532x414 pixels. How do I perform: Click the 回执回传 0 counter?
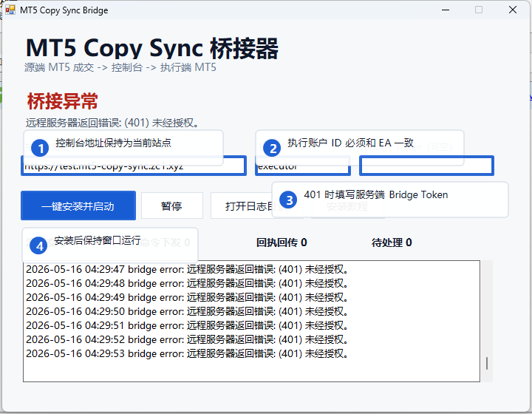click(282, 242)
